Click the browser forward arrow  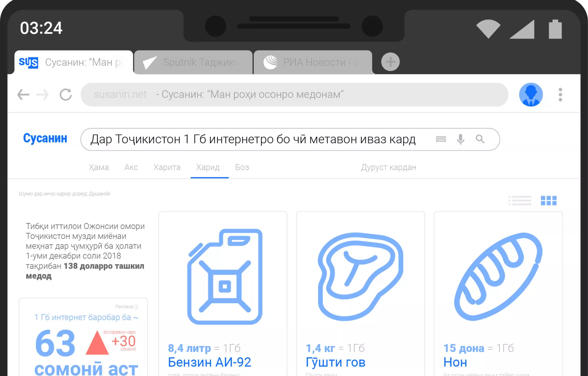(x=42, y=95)
